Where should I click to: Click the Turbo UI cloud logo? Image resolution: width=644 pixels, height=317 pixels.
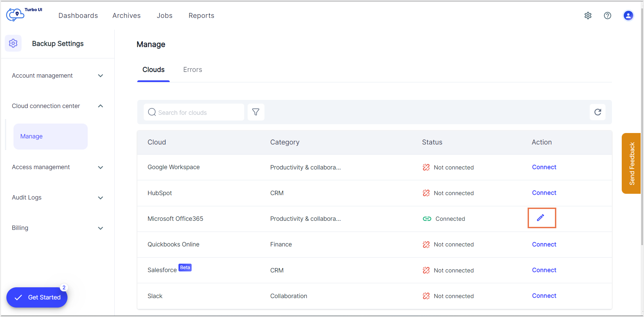click(x=16, y=15)
